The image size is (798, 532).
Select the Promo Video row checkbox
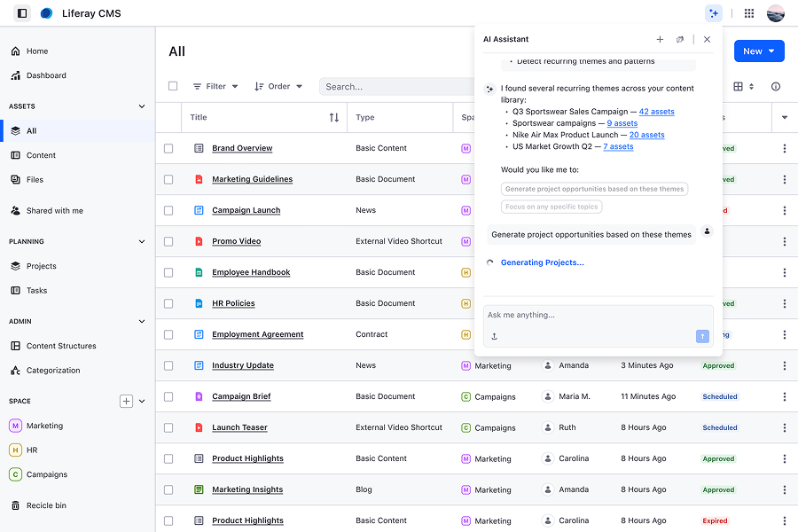click(x=168, y=241)
